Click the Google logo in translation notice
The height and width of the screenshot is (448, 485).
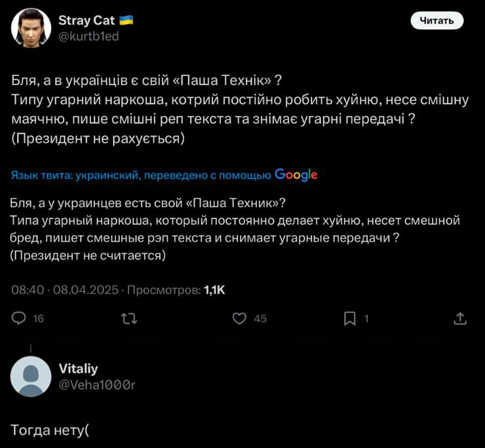pyautogui.click(x=296, y=174)
